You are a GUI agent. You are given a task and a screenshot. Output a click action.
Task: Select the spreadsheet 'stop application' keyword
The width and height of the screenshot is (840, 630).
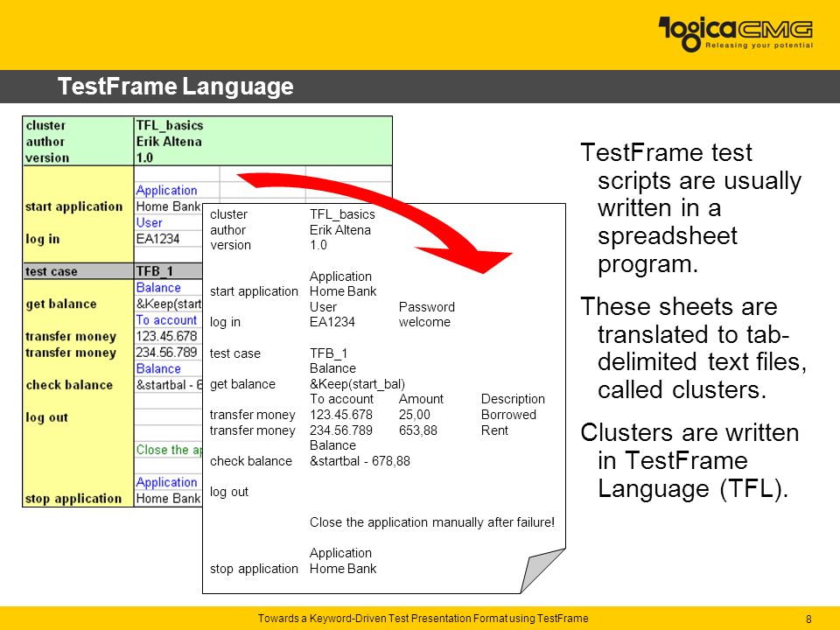pos(73,498)
